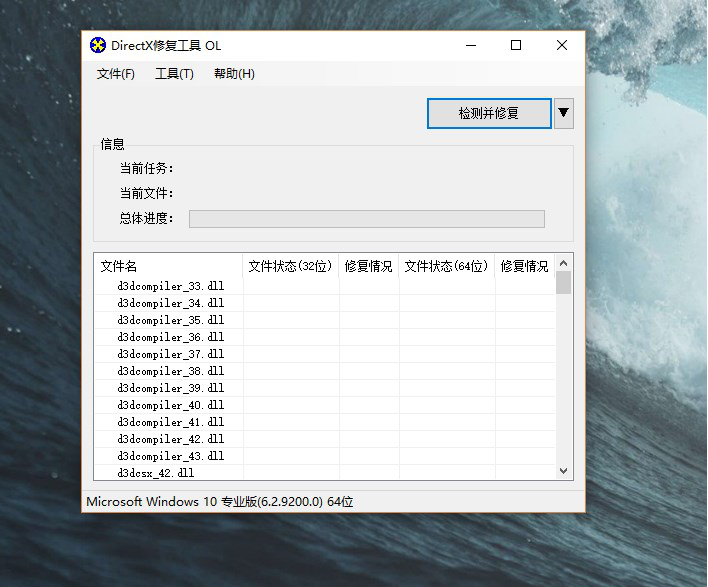
Task: Open the 工具(T) menu
Action: (x=174, y=74)
